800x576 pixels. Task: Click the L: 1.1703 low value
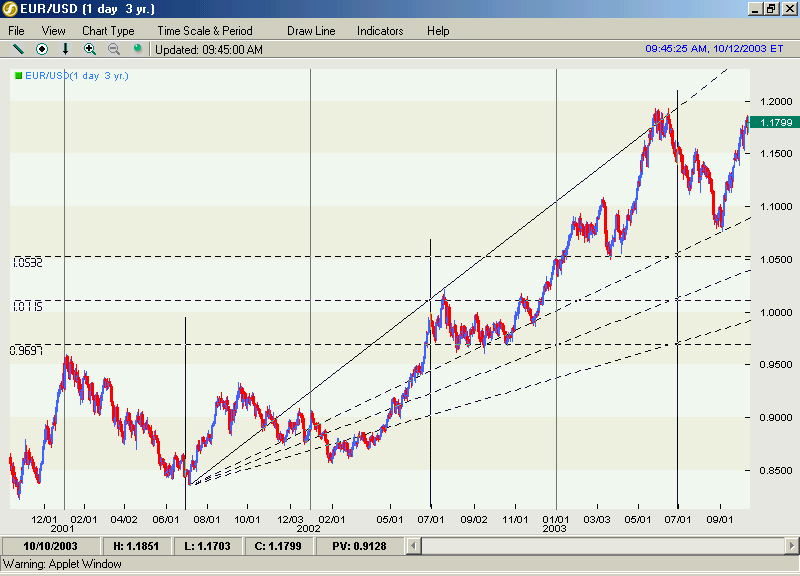coord(207,546)
